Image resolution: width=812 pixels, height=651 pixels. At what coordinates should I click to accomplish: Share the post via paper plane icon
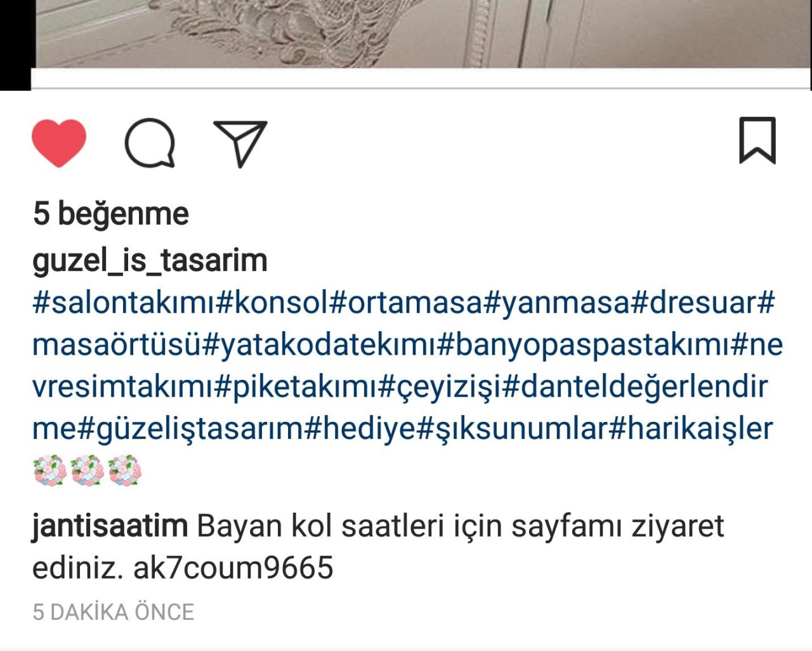click(240, 143)
